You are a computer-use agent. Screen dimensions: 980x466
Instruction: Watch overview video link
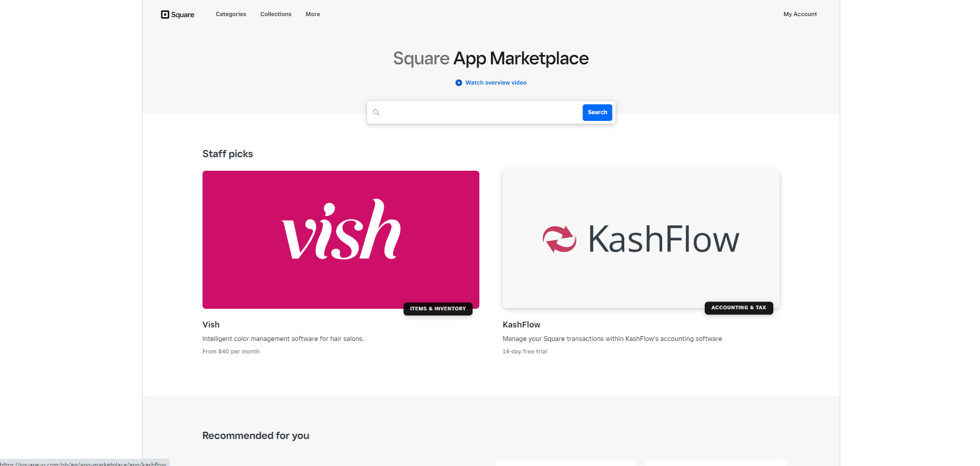click(x=495, y=83)
